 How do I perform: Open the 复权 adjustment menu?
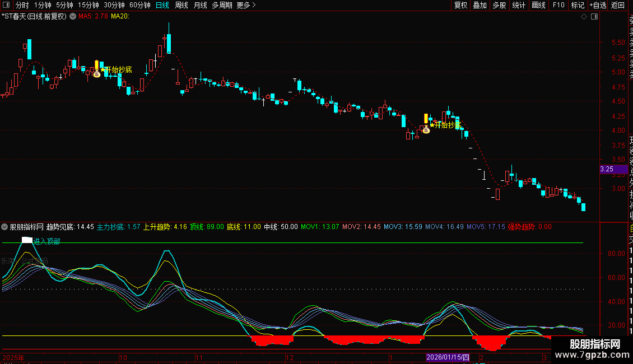tap(460, 5)
